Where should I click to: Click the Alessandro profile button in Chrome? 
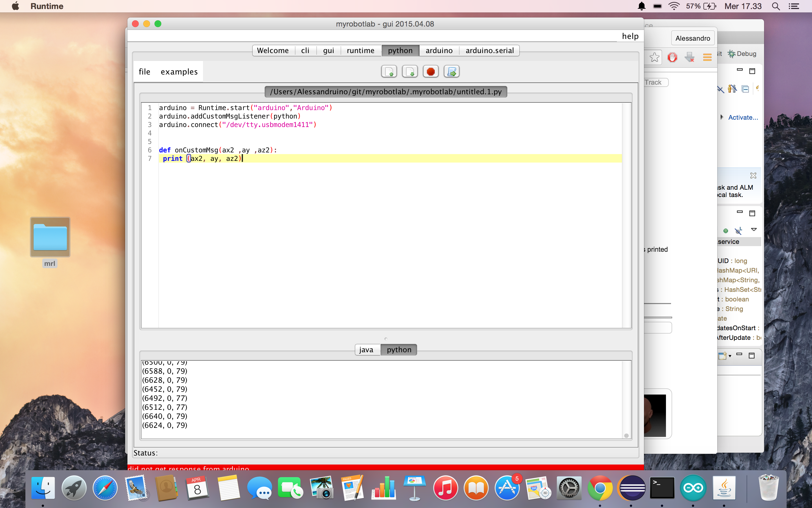click(692, 38)
